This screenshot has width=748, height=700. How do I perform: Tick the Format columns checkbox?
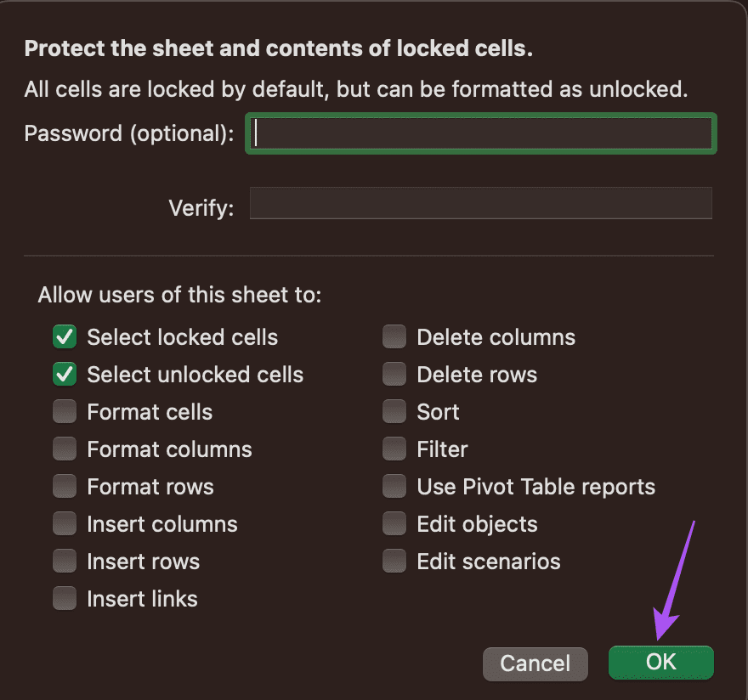coord(65,449)
